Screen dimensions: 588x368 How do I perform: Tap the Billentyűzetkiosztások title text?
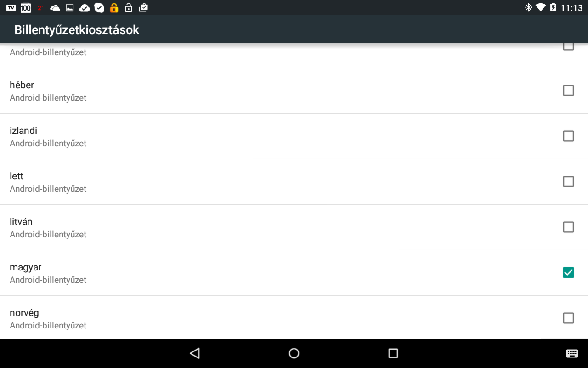(77, 30)
